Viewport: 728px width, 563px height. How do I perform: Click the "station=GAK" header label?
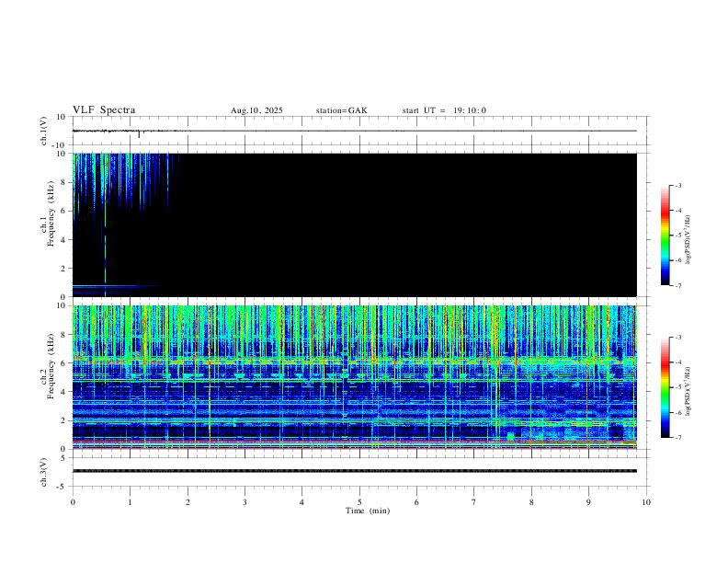point(341,110)
